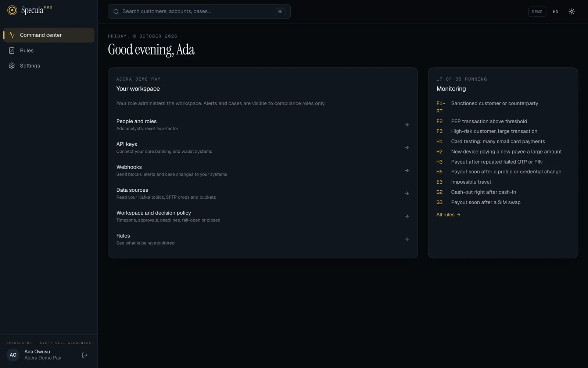Toggle light theme with the sun icon
This screenshot has height=368, width=588.
[x=571, y=11]
